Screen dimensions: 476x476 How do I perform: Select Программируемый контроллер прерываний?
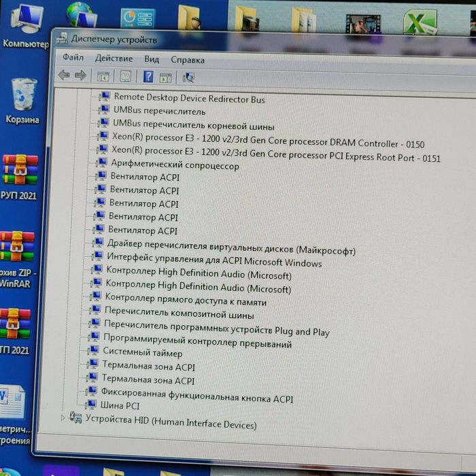(197, 341)
